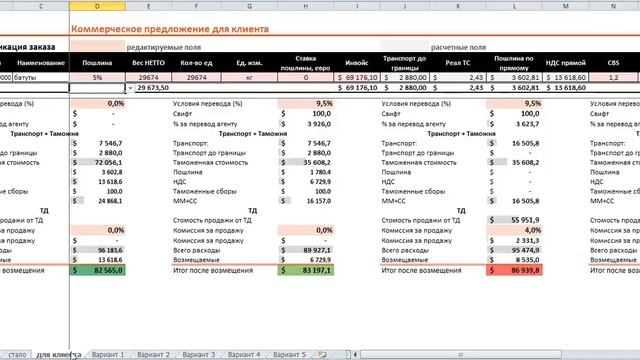The height and width of the screenshot is (360, 640).
Task: Select the 5% duty input cell
Action: tap(97, 78)
